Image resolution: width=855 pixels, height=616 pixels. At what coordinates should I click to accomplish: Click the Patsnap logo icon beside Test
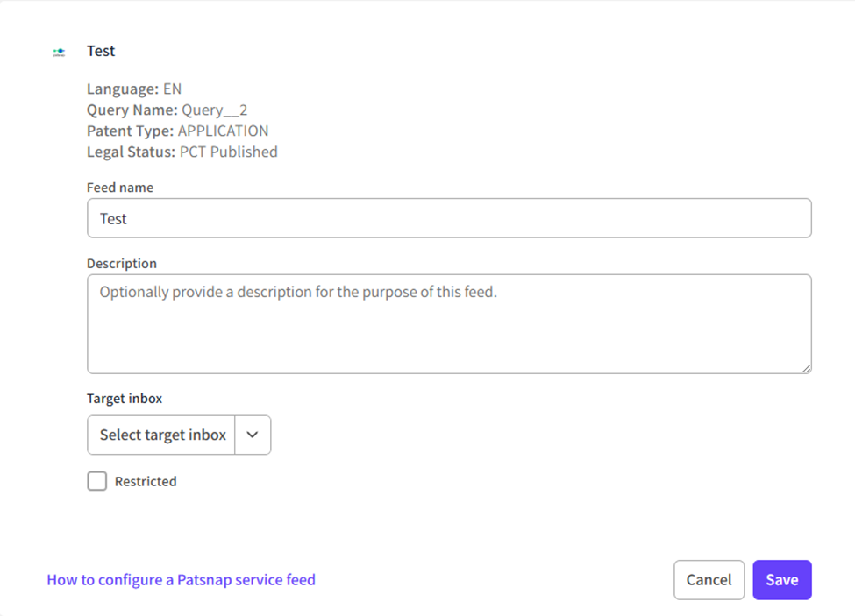coord(59,52)
